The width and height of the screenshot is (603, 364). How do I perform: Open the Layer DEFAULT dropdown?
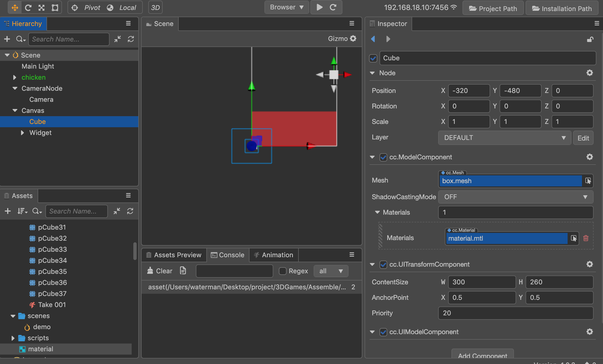click(x=505, y=138)
